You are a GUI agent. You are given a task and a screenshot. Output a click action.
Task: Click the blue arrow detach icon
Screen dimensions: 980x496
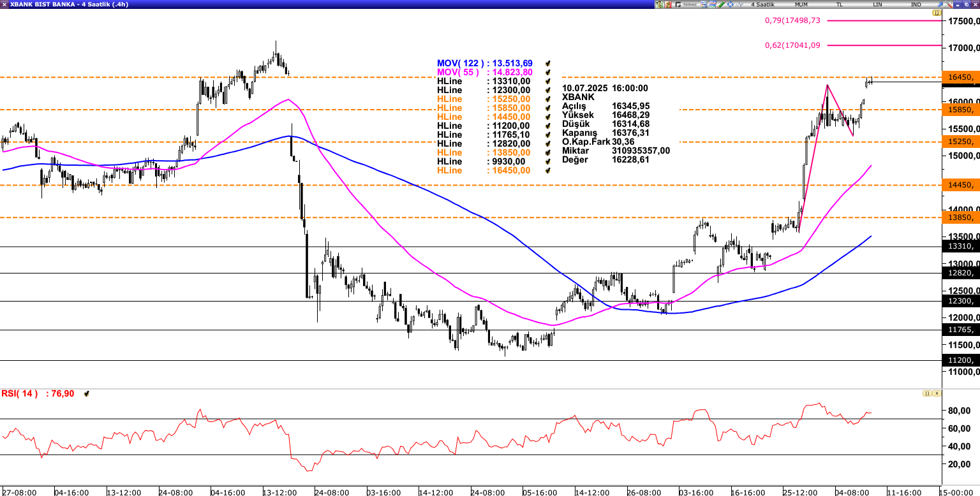pos(940,4)
